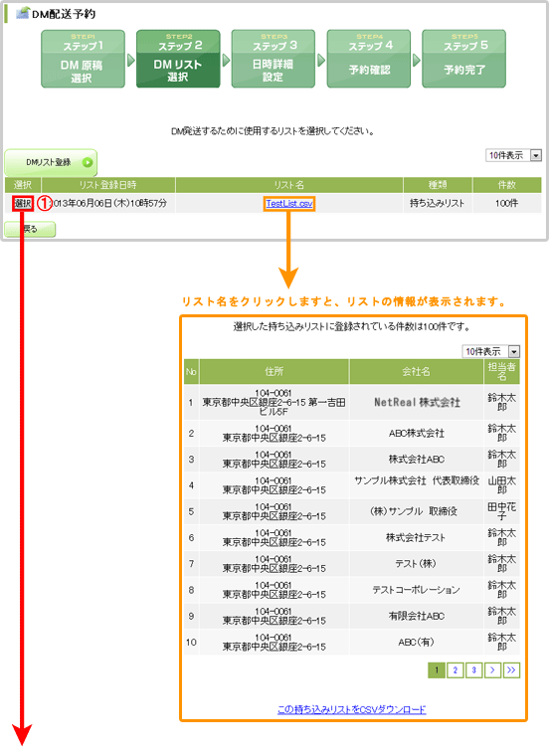The image size is (549, 756).
Task: Select the ステップ3 日時詳細設定 step
Action: [274, 59]
